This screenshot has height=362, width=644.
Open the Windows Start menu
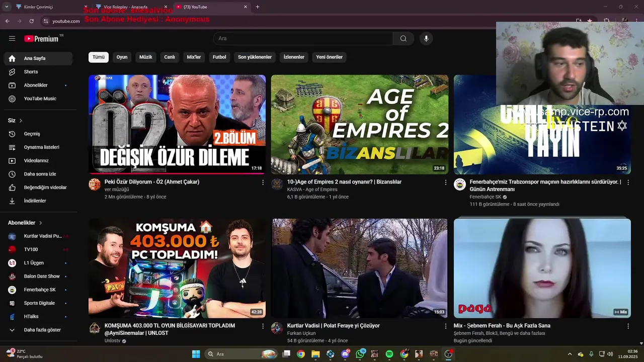(x=196, y=354)
